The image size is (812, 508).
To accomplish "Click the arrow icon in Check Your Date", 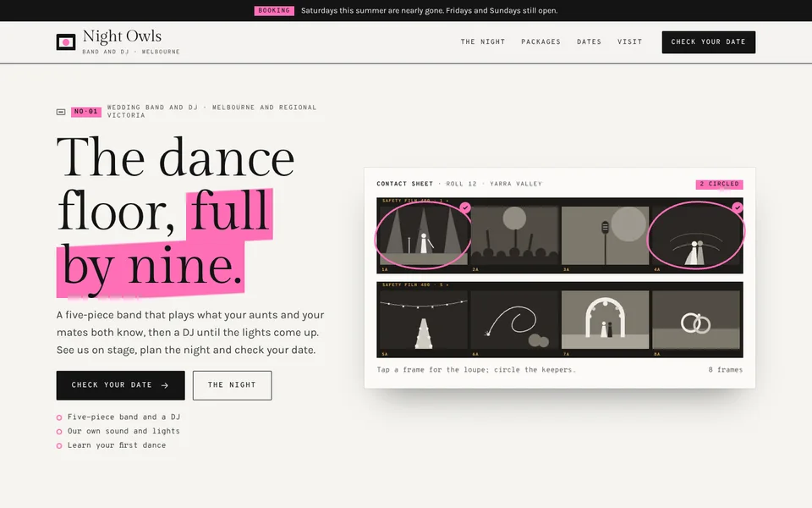I will (x=165, y=385).
